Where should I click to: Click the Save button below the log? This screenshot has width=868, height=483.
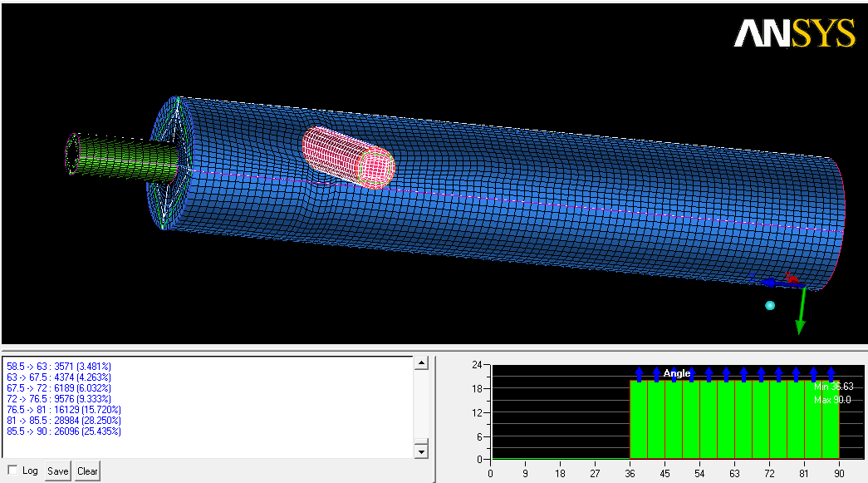click(x=57, y=471)
